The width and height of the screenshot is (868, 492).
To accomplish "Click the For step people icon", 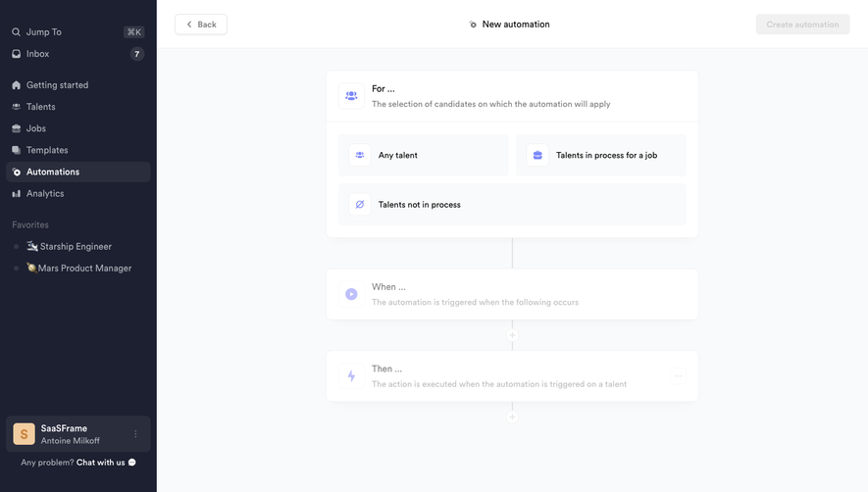I will 351,96.
